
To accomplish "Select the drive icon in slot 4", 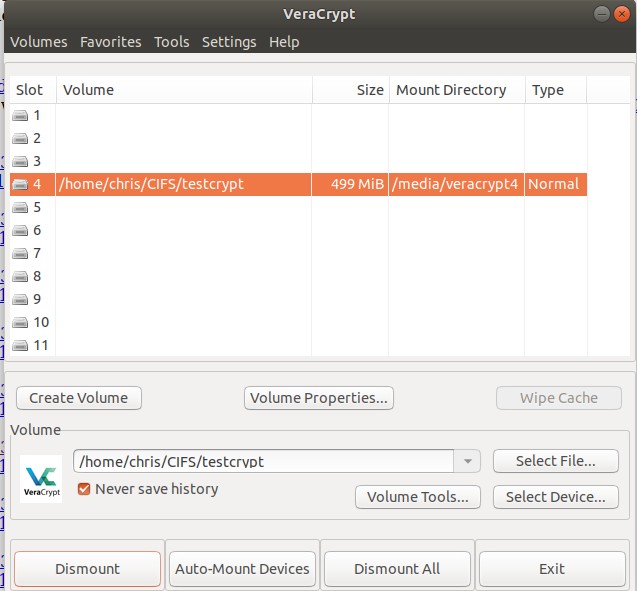I will click(21, 185).
